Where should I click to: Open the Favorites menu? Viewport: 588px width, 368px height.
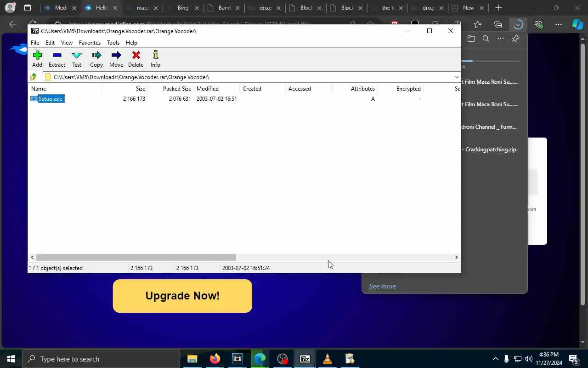90,43
